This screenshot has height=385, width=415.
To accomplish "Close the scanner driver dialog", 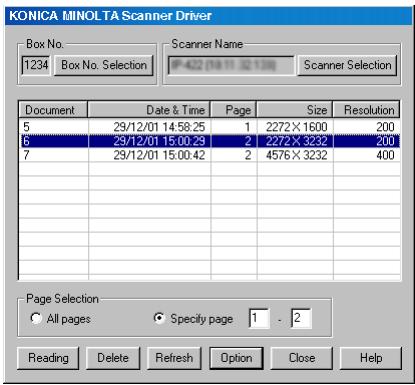I will (x=302, y=358).
